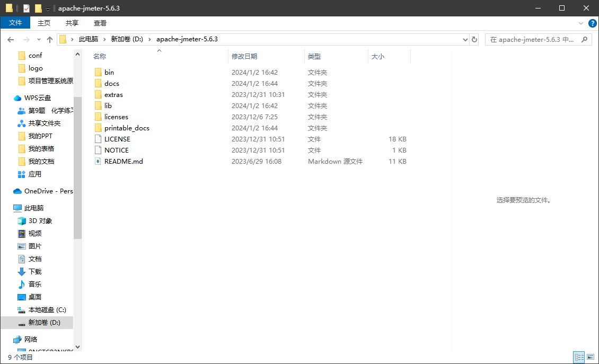The image size is (599, 364).
Task: Click the sidebar scroll up arrow
Action: [77, 54]
